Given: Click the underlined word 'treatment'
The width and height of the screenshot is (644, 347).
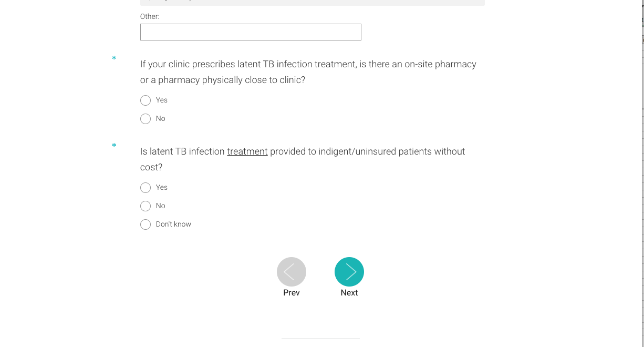Looking at the screenshot, I should point(247,151).
